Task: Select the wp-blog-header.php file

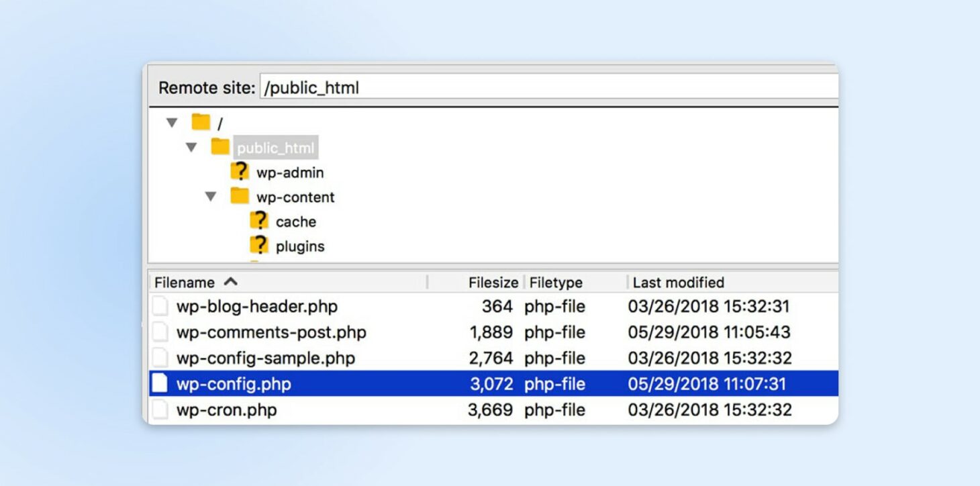Action: 255,306
